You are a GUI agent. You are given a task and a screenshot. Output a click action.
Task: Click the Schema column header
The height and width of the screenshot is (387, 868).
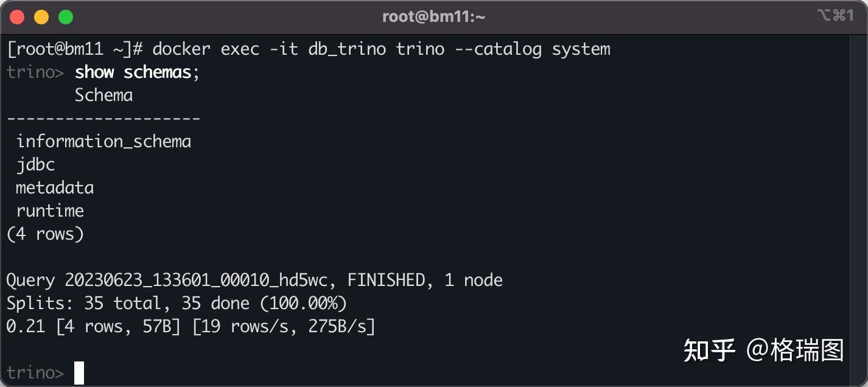pos(103,96)
